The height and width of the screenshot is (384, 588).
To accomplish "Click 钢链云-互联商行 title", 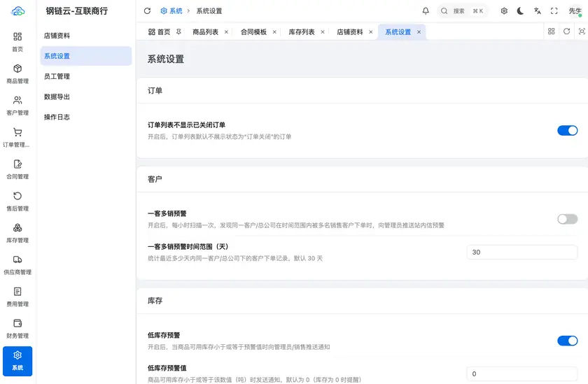I will click(77, 11).
